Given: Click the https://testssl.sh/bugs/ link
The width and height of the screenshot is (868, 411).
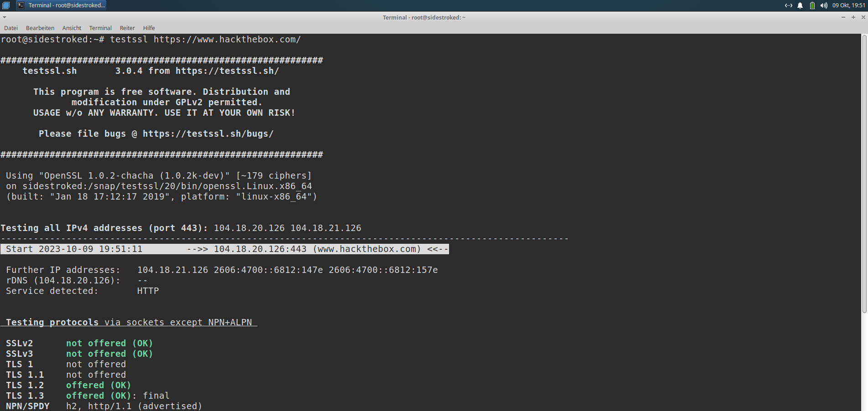Looking at the screenshot, I should click(208, 134).
